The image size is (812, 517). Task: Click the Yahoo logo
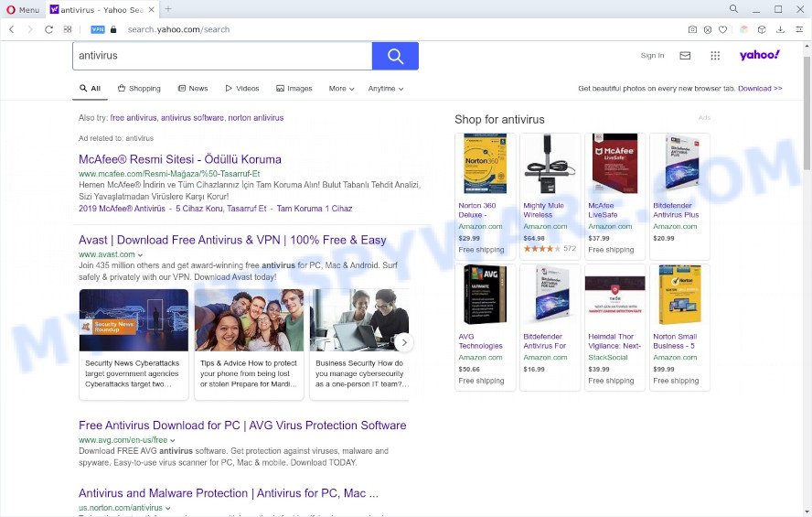point(759,54)
